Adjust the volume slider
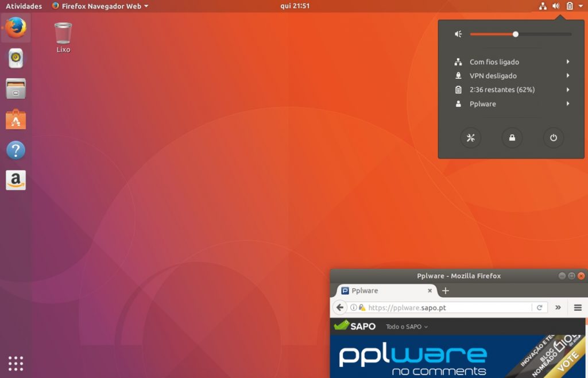 coord(515,34)
